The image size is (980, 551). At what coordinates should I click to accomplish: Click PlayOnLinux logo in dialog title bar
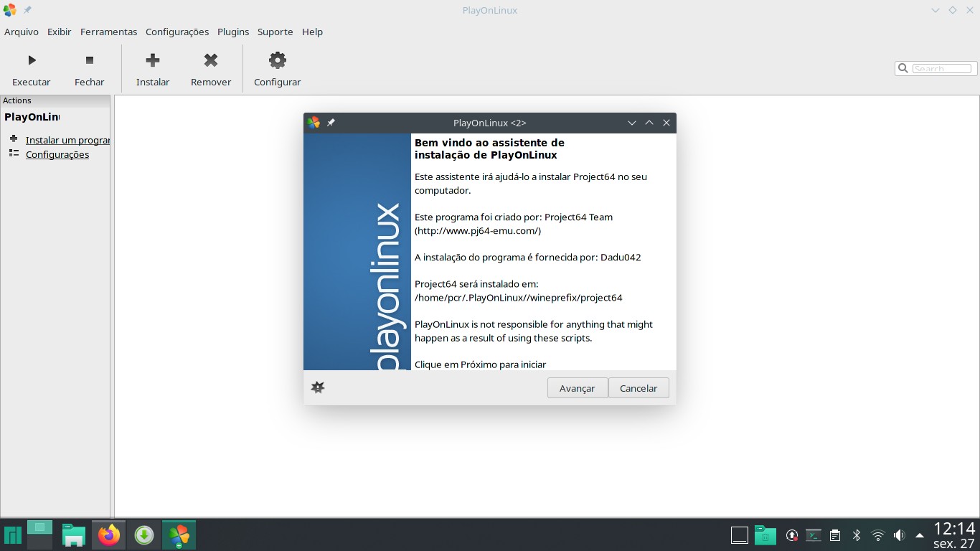pyautogui.click(x=314, y=123)
